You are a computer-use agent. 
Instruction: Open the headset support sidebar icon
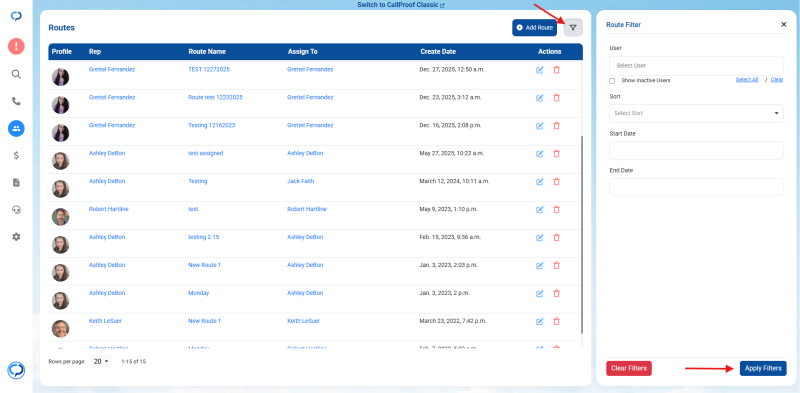point(16,210)
